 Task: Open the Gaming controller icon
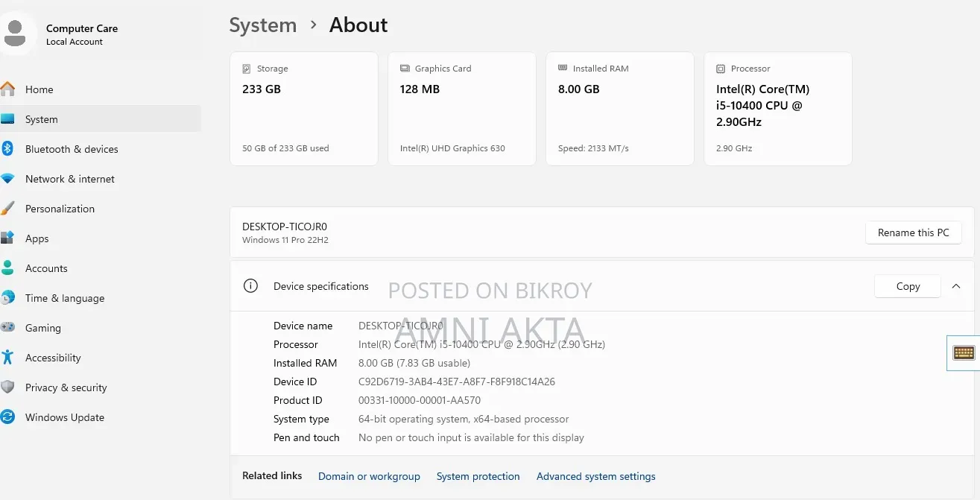point(7,327)
